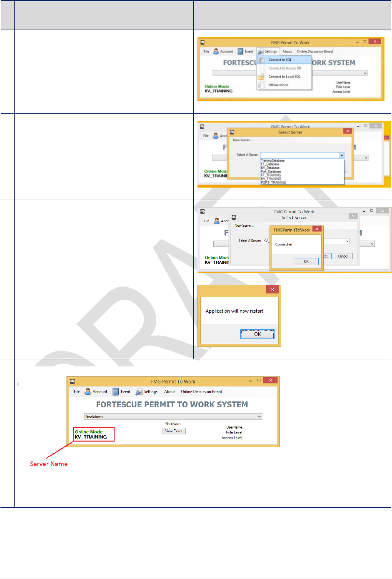Click Account icon in top FMG window
This screenshot has height=579, width=392.
click(x=216, y=51)
